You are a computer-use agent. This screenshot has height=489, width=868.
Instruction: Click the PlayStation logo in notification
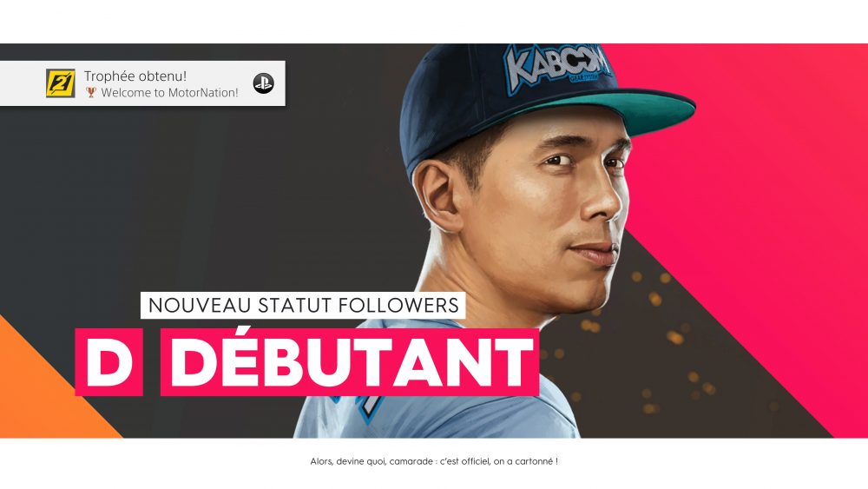[x=264, y=83]
